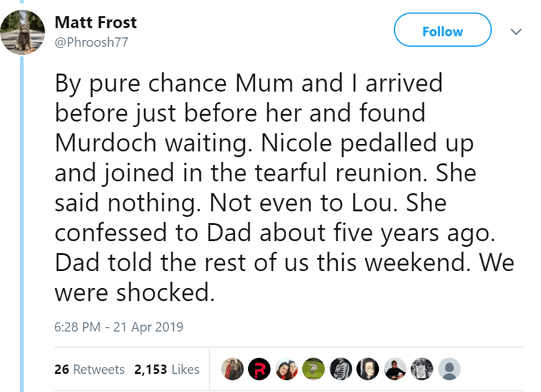Open Matt Frost's cat profile picture
Viewport: 541px width, 392px height.
click(22, 32)
